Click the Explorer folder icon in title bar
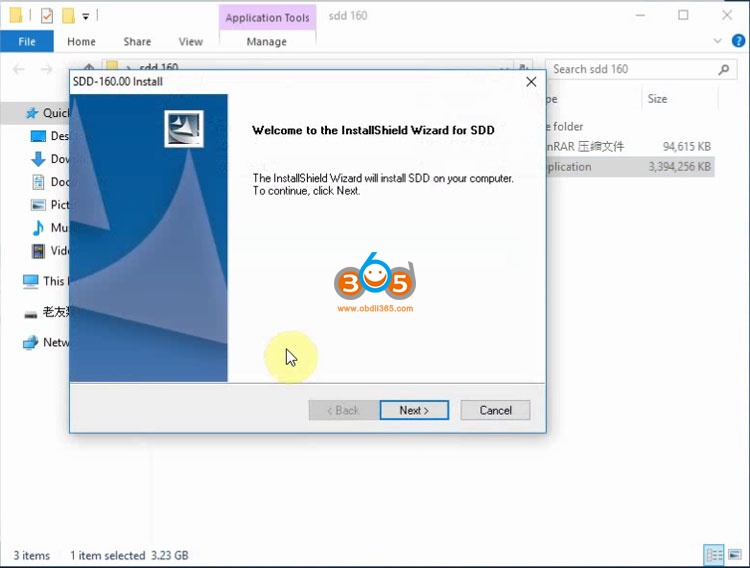The width and height of the screenshot is (750, 568). tap(16, 16)
